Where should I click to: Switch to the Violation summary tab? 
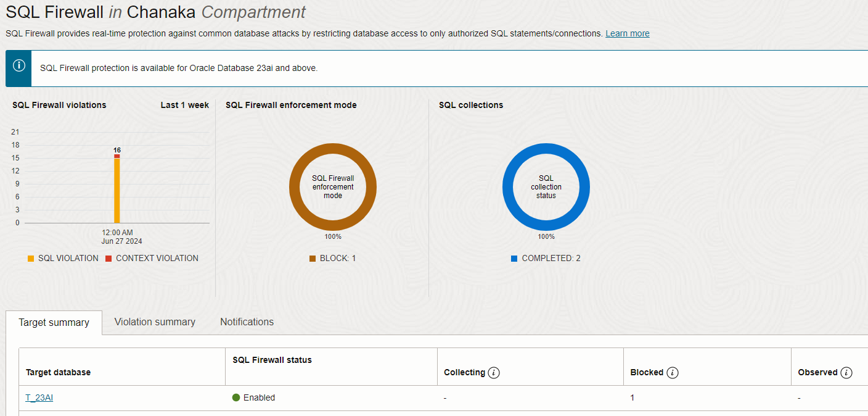point(154,322)
